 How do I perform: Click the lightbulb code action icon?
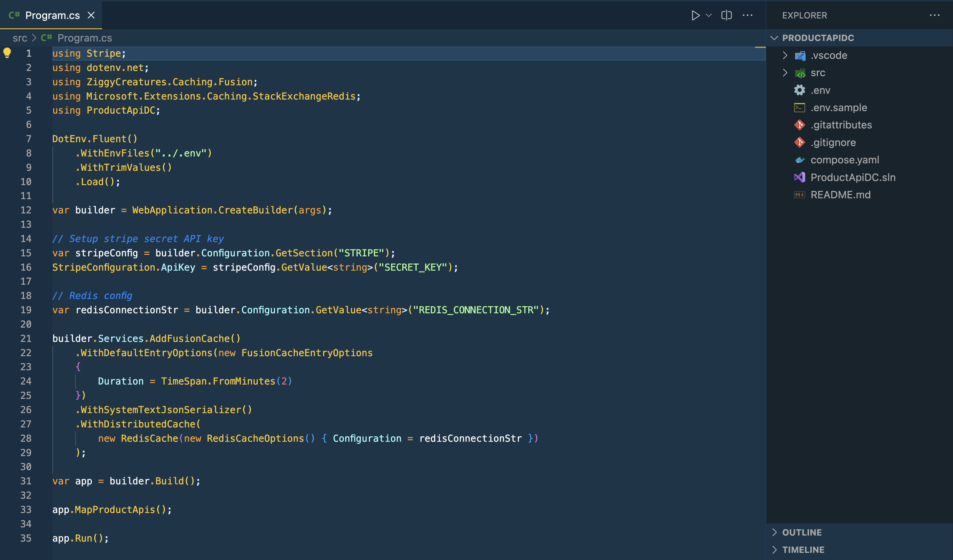pos(7,53)
